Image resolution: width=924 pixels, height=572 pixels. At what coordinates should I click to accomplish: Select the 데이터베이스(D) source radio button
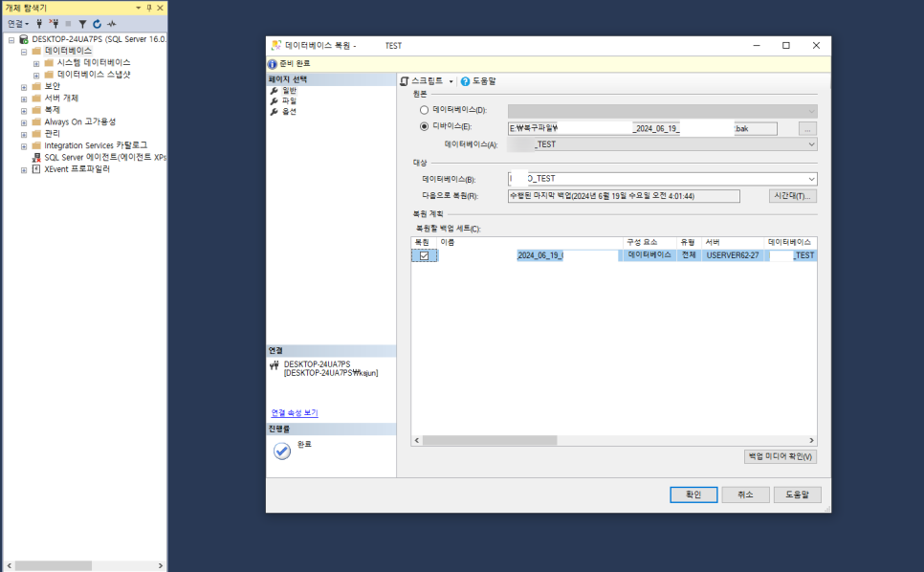click(424, 110)
